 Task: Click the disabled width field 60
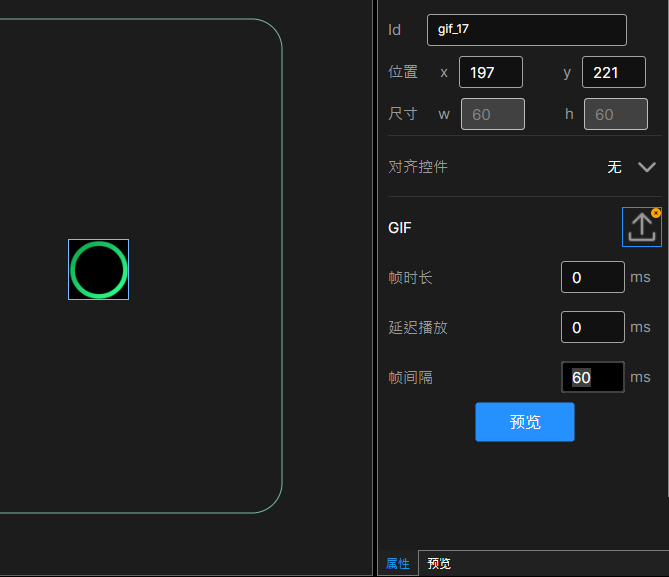(493, 114)
